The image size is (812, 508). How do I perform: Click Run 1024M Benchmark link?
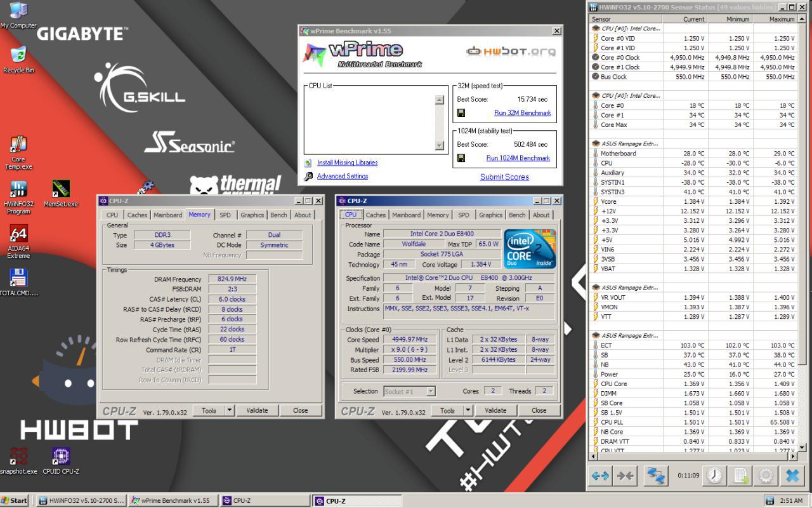tap(518, 158)
